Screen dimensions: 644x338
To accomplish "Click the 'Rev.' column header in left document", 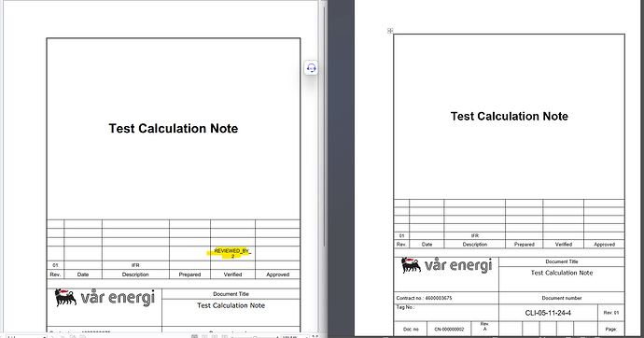I will [55, 275].
